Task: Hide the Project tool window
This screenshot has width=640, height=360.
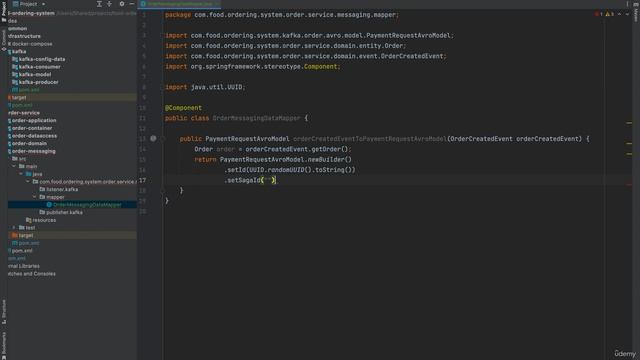Action: point(132,4)
